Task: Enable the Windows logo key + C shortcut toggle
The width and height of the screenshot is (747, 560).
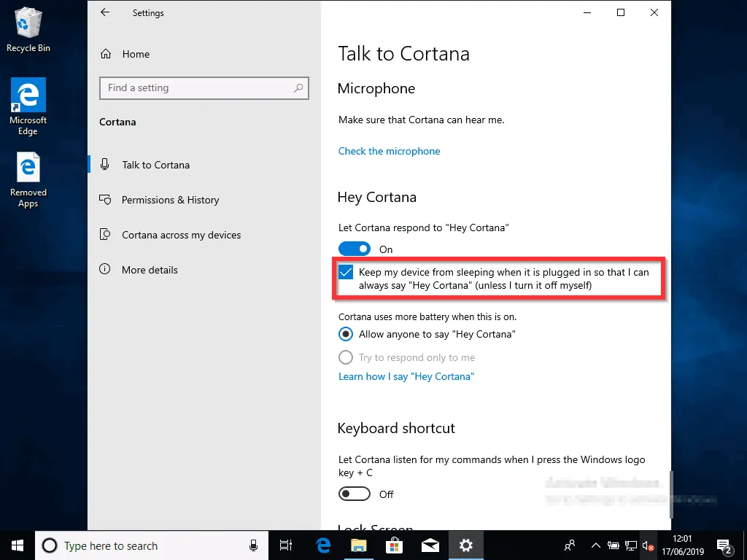Action: pyautogui.click(x=355, y=494)
